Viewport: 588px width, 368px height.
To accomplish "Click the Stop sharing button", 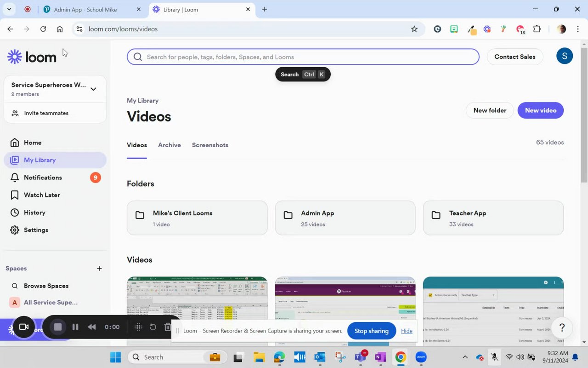I will [x=372, y=331].
